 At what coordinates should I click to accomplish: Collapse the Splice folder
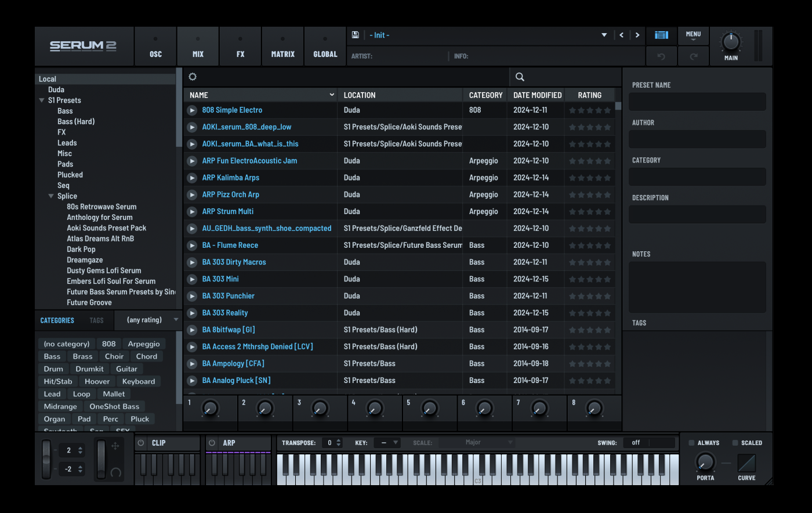click(51, 196)
